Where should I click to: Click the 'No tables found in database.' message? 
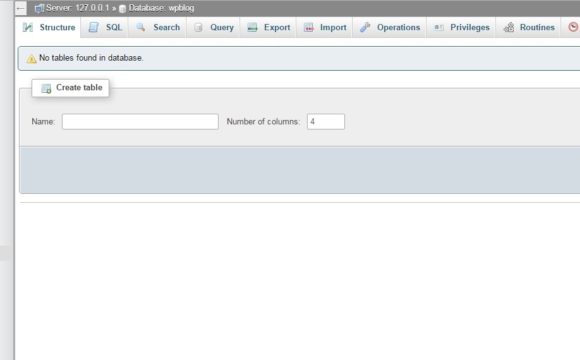(91, 58)
